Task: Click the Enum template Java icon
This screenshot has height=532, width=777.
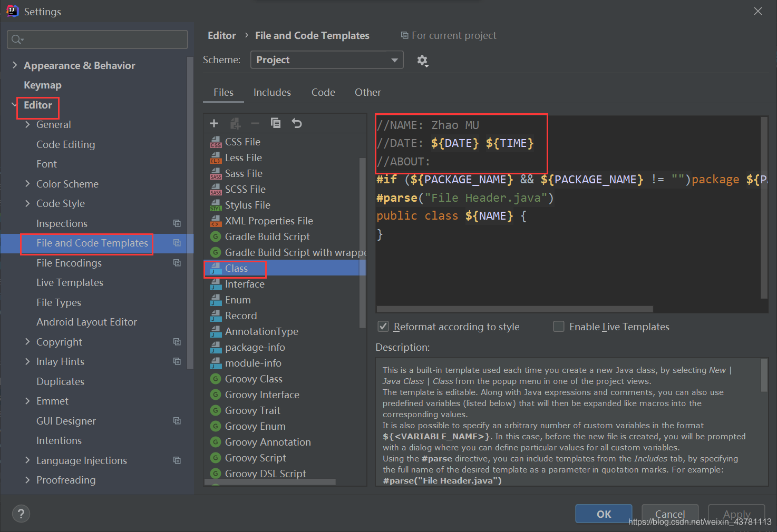Action: click(x=216, y=300)
